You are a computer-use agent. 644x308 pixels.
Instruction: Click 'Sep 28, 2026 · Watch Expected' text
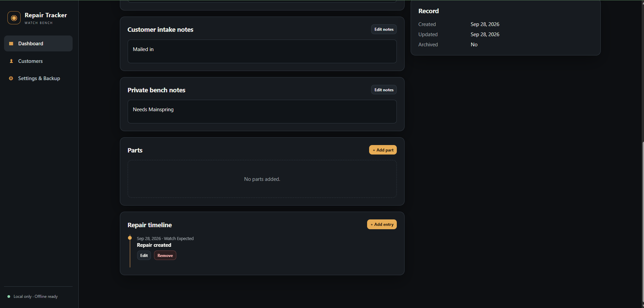[x=165, y=239]
